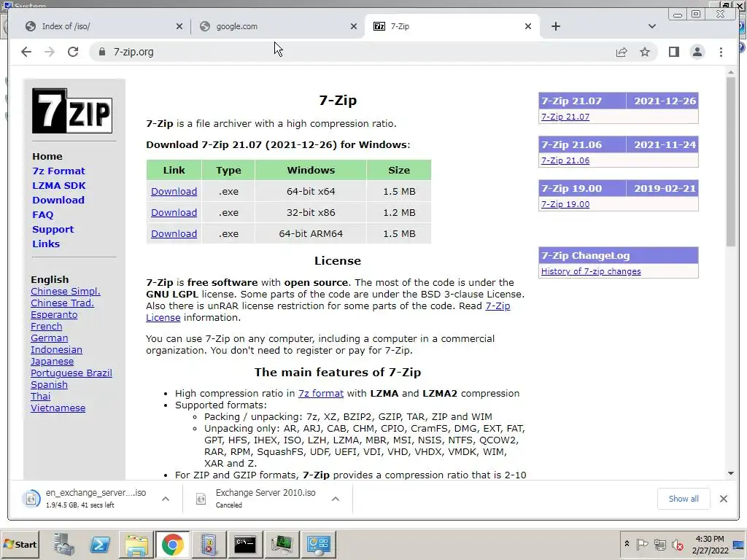The image size is (747, 560).
Task: Click the 7-Zip logo image
Action: tap(72, 111)
